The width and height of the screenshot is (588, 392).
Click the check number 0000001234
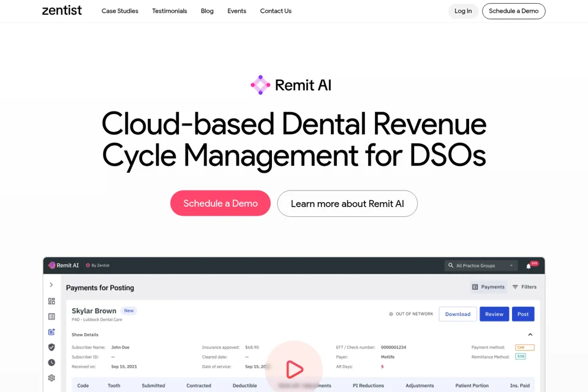coord(393,347)
